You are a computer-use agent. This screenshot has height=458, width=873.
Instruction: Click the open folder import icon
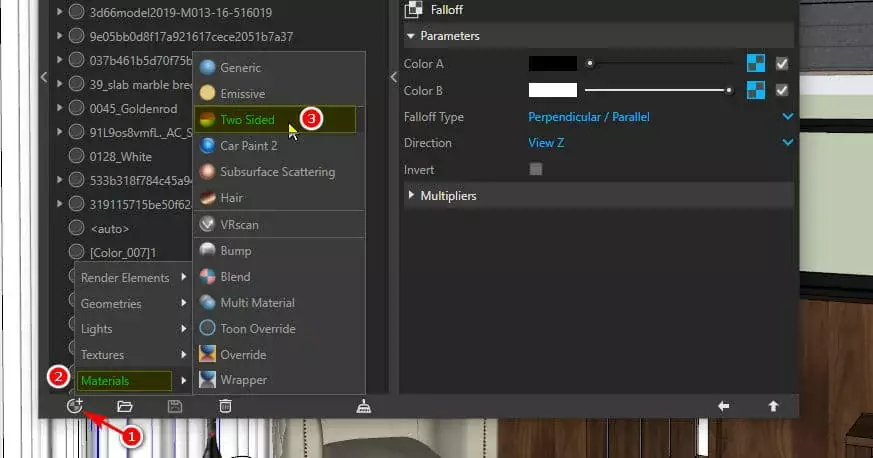125,406
